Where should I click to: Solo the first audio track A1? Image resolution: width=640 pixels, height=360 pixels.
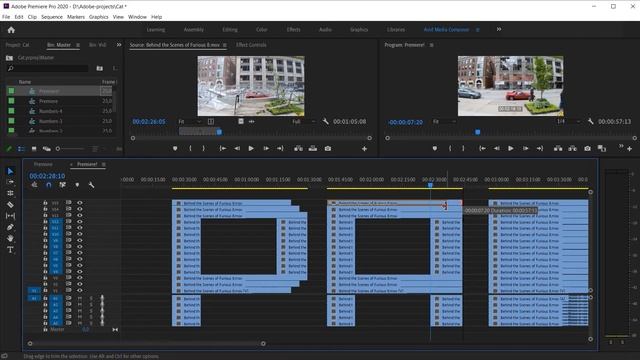(x=91, y=298)
